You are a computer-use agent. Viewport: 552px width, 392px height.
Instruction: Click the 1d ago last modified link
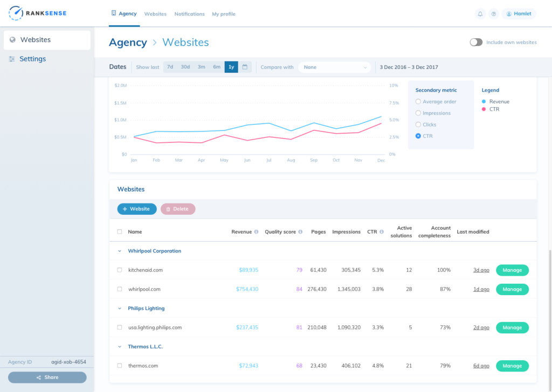[x=481, y=289]
